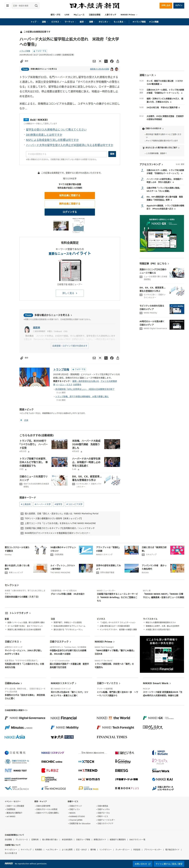Open the 日経xwoman logo link
This screenshot has height=868, width=189.
[89, 779]
